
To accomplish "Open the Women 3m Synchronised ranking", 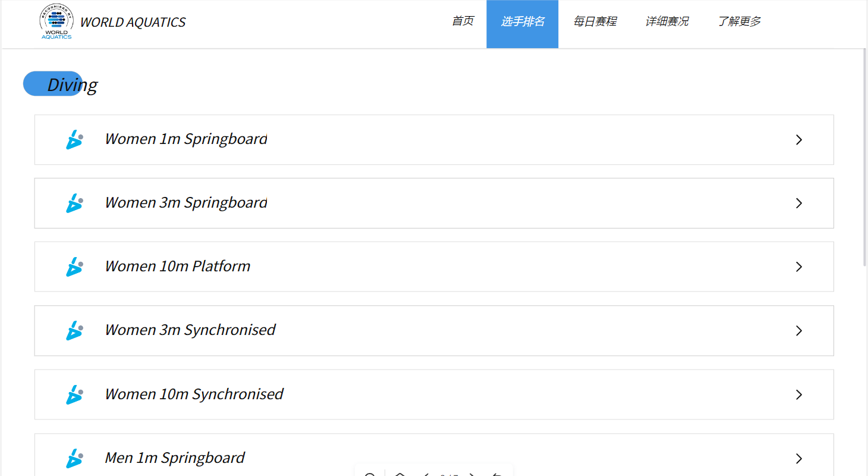I will [x=434, y=331].
